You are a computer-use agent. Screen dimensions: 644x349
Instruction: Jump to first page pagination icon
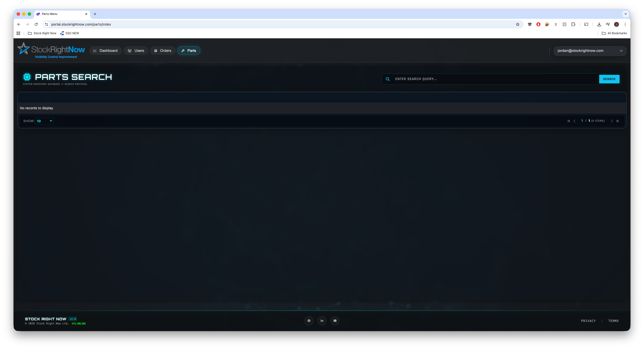pos(569,121)
